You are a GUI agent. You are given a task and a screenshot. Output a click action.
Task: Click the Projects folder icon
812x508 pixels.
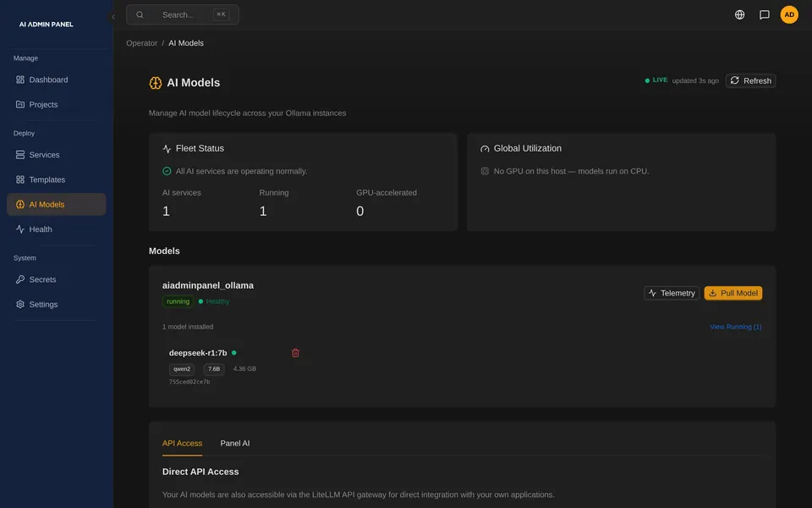point(20,105)
